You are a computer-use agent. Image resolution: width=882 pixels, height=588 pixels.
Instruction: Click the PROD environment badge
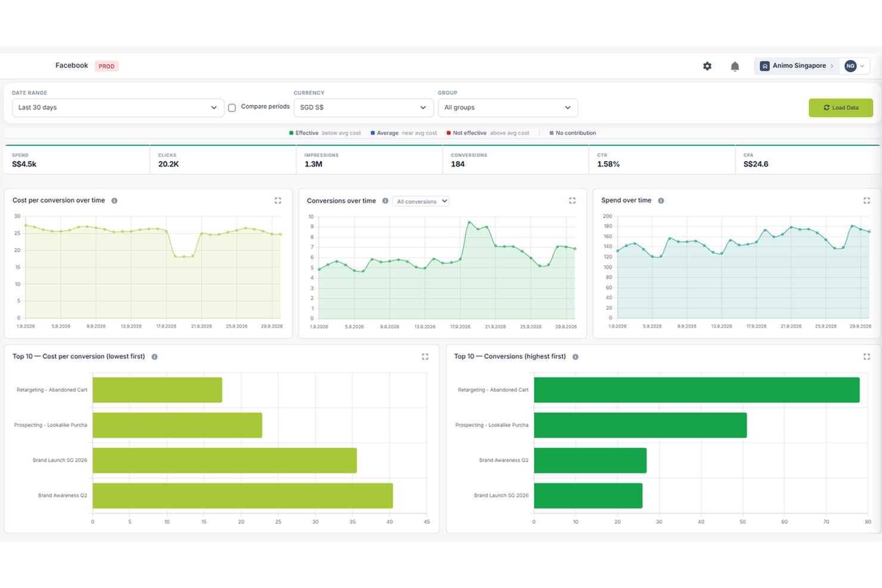[x=107, y=66]
